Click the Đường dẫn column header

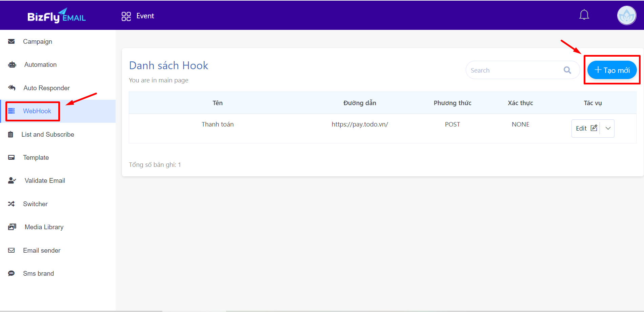tap(360, 103)
